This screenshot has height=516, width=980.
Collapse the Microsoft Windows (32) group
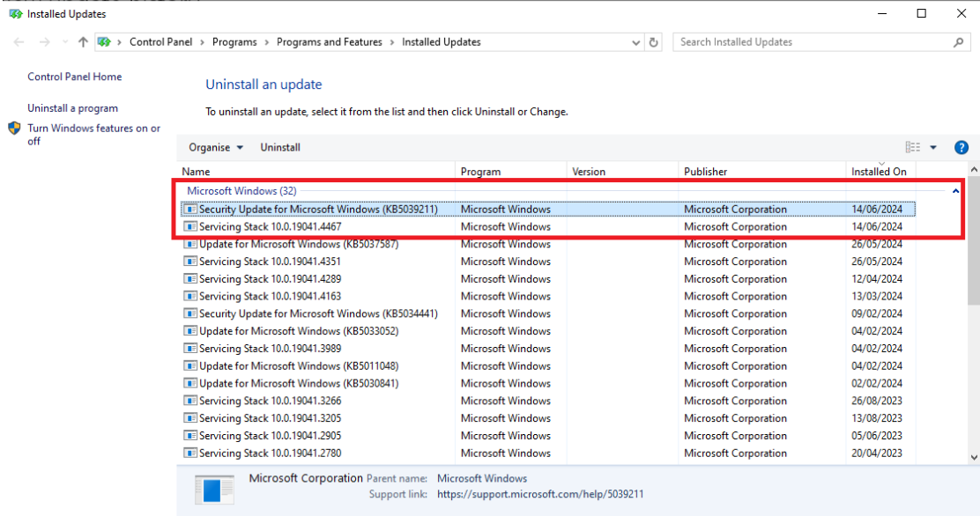[x=955, y=190]
